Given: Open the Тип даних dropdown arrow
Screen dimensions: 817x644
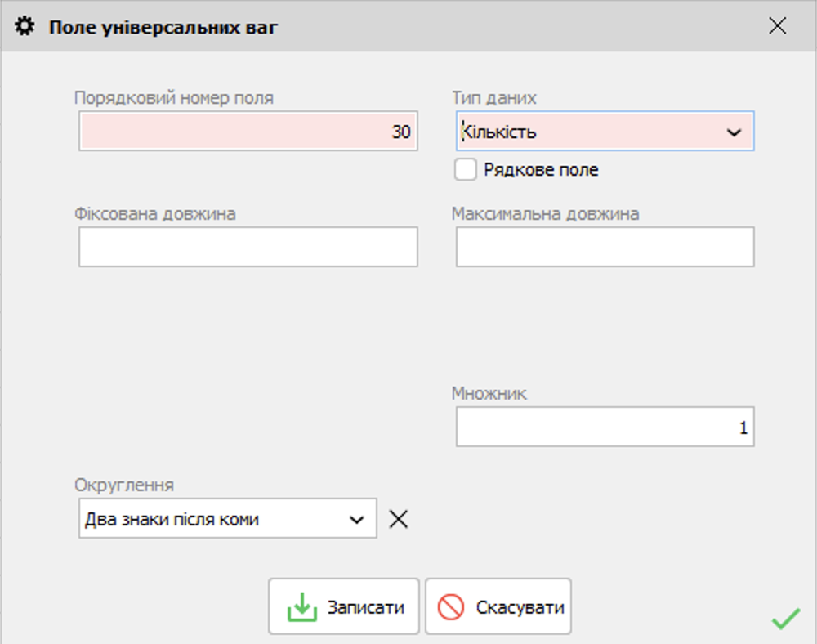Looking at the screenshot, I should point(733,132).
